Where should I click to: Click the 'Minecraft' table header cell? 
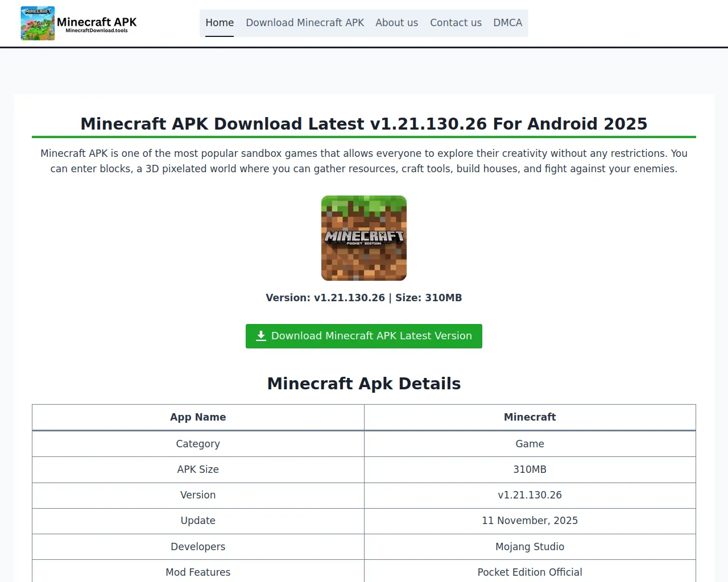(530, 417)
